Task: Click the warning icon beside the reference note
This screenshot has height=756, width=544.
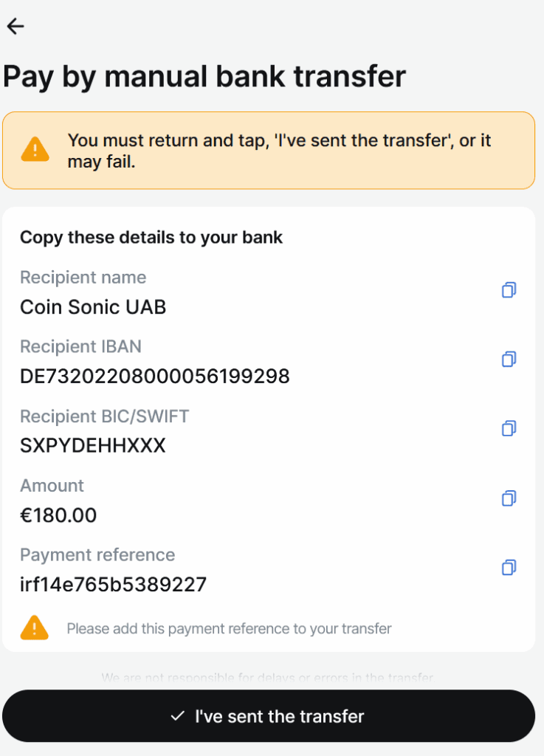Action: pyautogui.click(x=34, y=628)
